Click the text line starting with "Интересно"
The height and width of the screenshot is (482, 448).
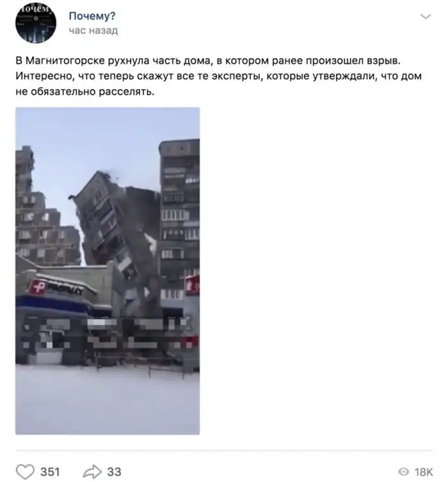(x=218, y=76)
